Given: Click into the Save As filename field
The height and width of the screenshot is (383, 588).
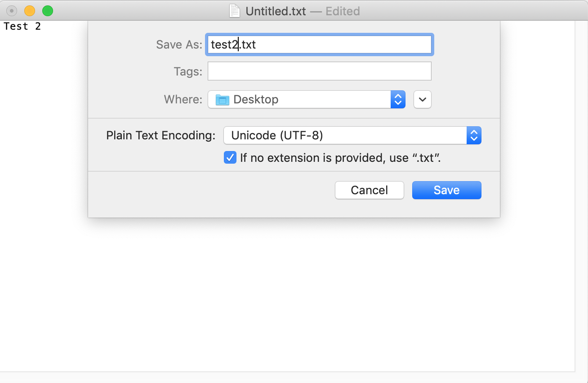Looking at the screenshot, I should 319,45.
